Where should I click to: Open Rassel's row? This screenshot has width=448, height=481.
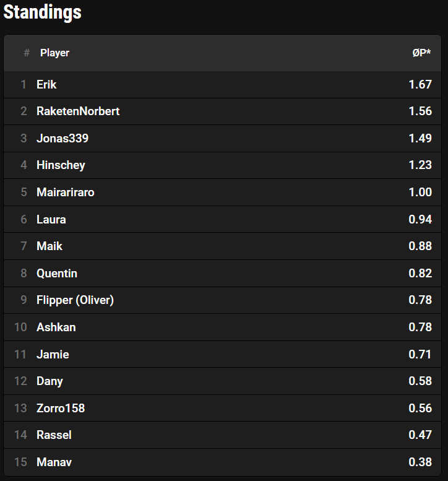click(54, 435)
